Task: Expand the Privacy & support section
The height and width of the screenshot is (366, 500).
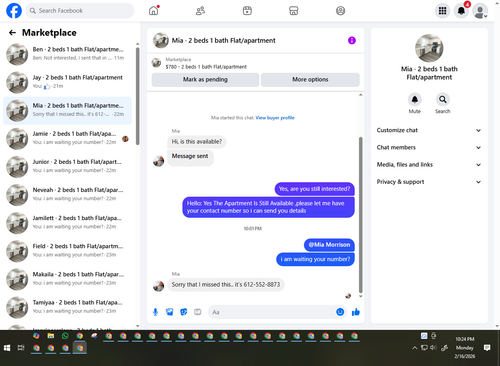Action: pos(429,182)
